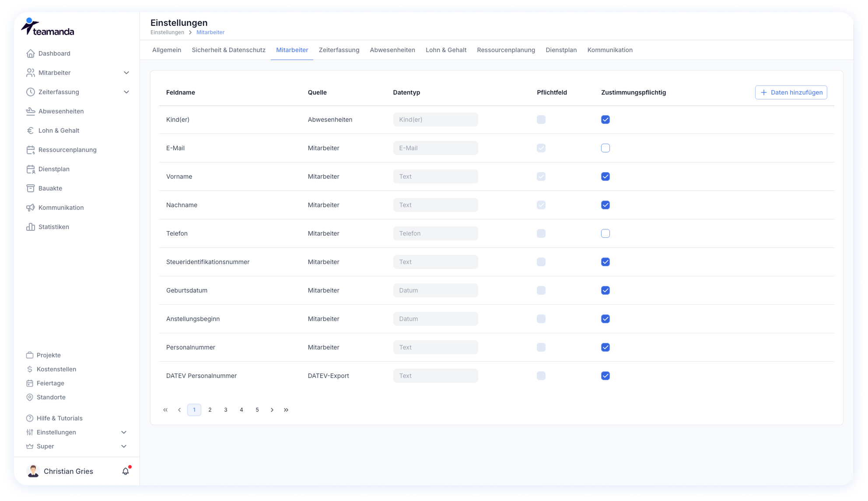Go to pagination page 3
This screenshot has width=868, height=501.
(x=226, y=410)
